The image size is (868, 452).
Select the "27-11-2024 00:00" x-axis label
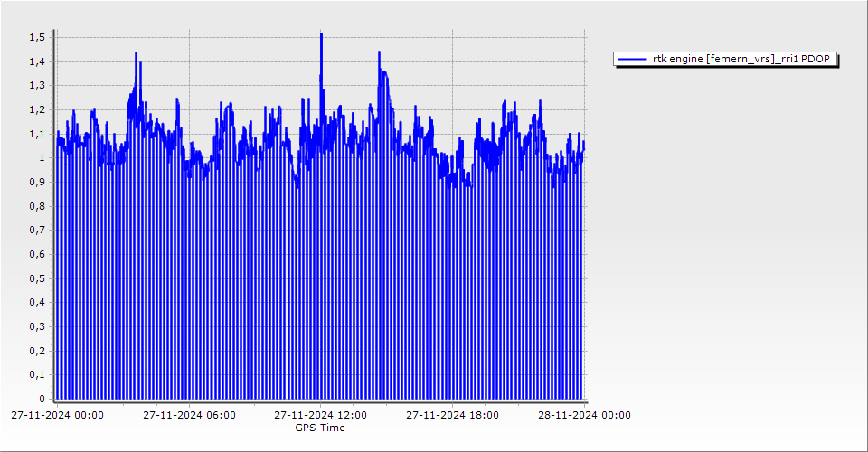tap(57, 416)
